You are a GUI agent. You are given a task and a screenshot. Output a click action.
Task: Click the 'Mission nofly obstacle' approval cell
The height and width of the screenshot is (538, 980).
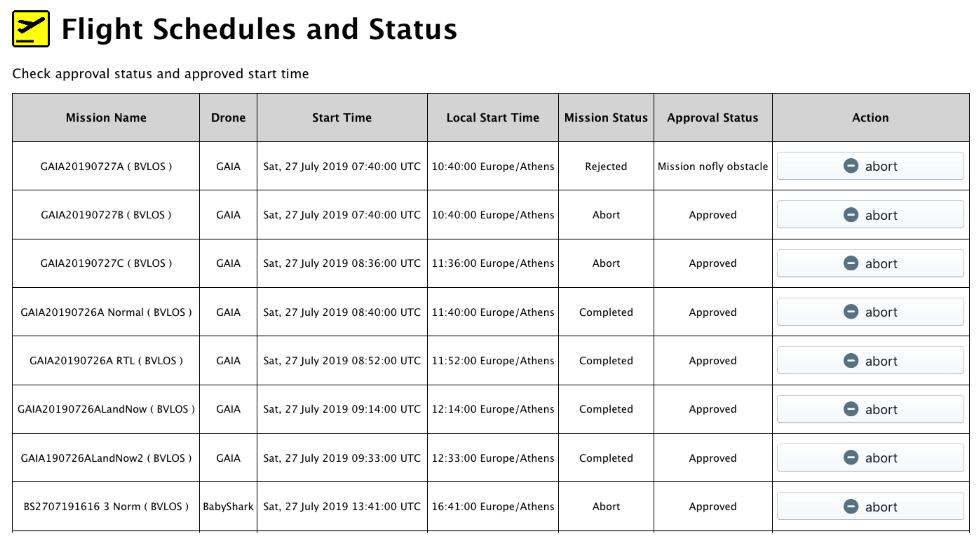(712, 166)
